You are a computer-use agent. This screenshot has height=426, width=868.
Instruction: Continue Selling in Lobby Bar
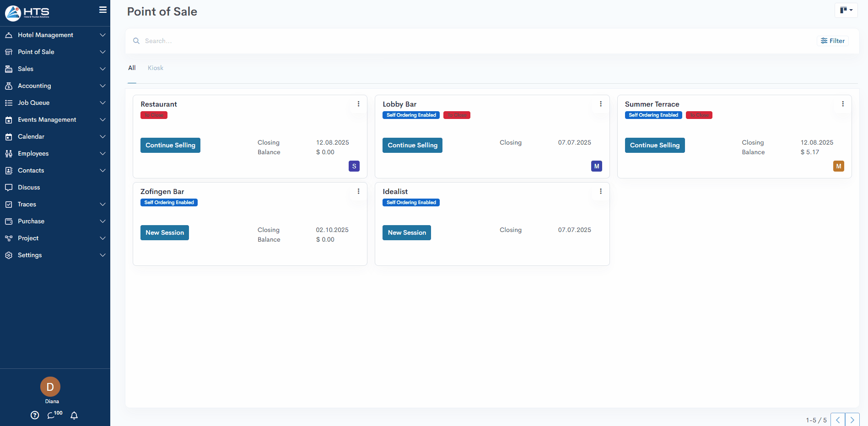pos(412,145)
